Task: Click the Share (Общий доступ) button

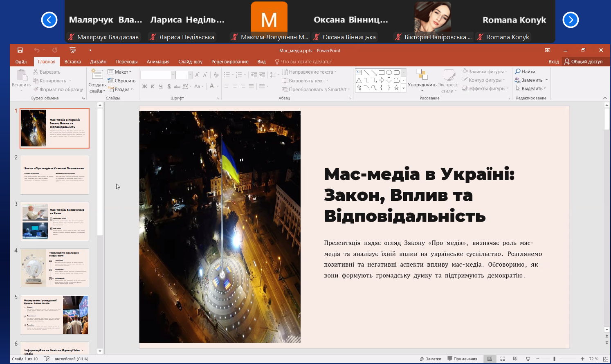Action: click(x=583, y=62)
